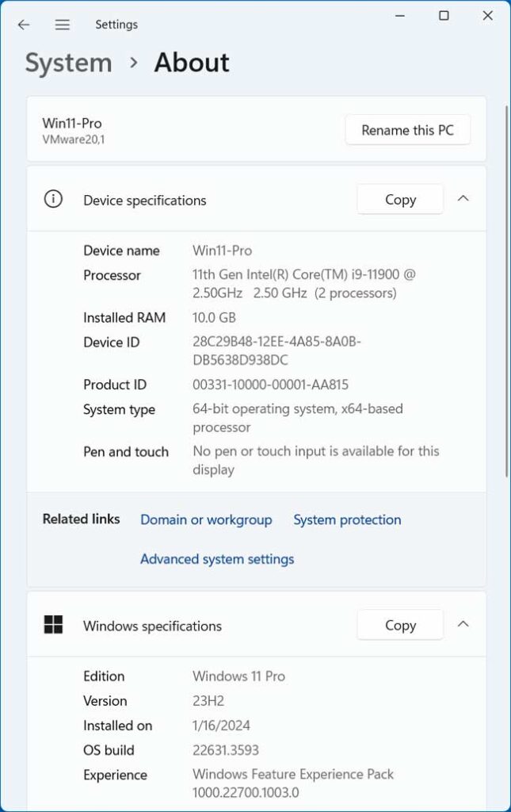Click the chevron next to Device specifications Copy button
This screenshot has height=812, width=511.
[x=463, y=199]
